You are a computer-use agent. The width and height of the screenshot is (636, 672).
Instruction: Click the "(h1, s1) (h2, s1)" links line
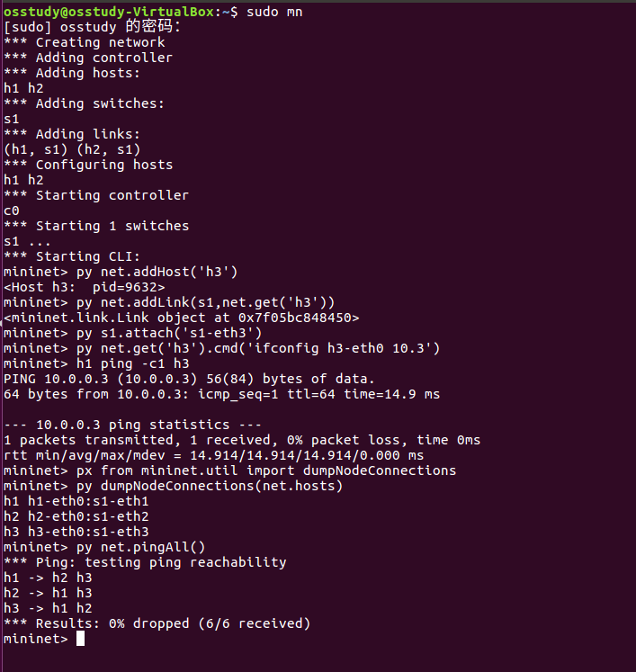[72, 149]
